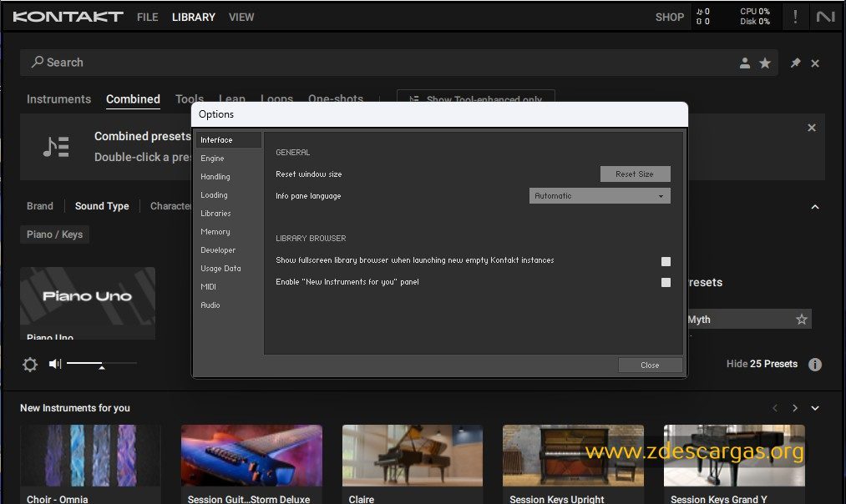Open the FILE menu
846x504 pixels.
click(x=147, y=18)
